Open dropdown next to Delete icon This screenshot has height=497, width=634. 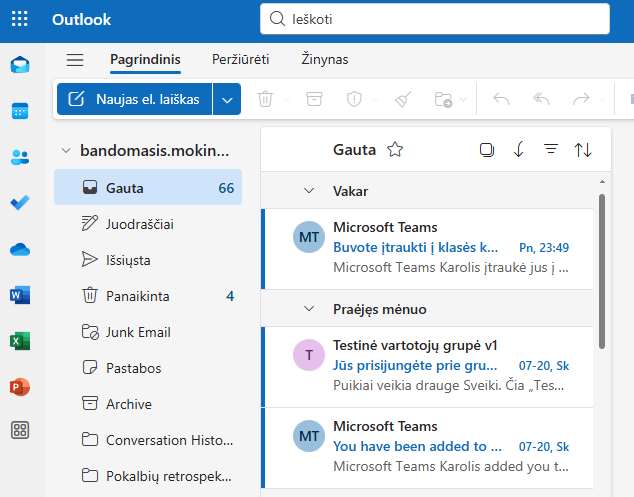click(x=287, y=99)
